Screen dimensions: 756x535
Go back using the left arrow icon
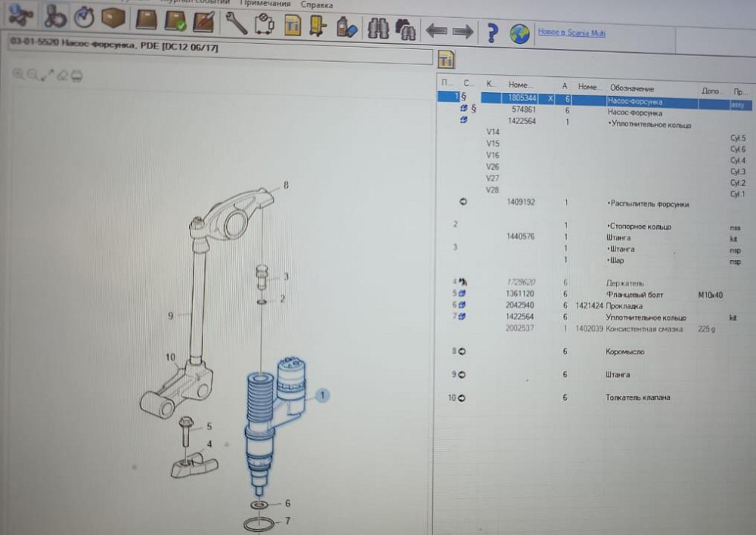pos(436,32)
